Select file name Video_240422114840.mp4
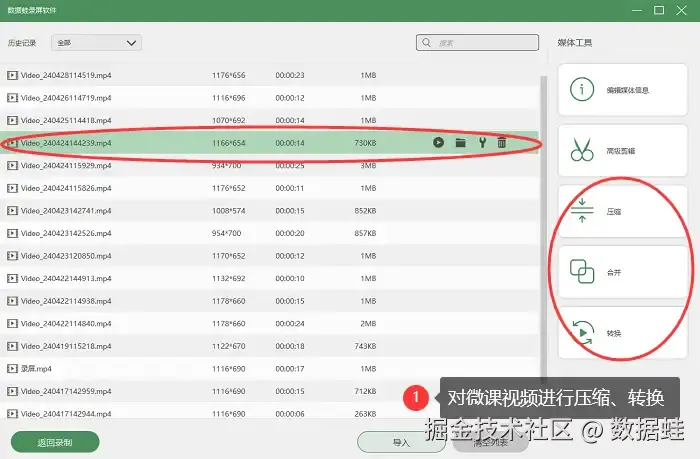The image size is (700, 459). click(66, 323)
